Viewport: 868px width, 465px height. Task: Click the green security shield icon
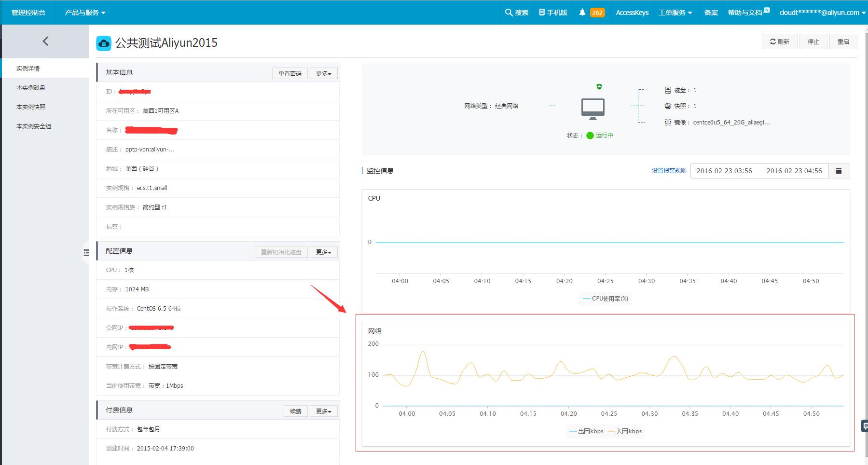pos(599,87)
